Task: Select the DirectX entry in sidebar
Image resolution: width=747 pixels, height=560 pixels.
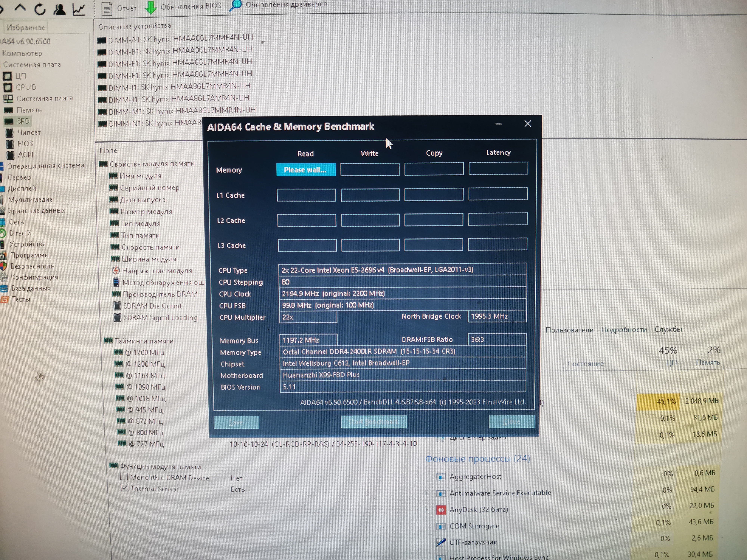Action: click(x=20, y=233)
